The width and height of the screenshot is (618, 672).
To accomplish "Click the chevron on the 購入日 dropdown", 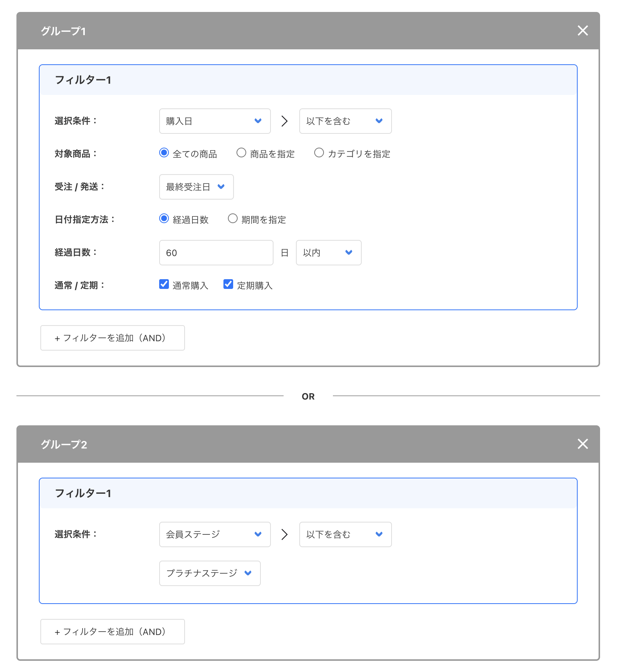I will click(258, 121).
